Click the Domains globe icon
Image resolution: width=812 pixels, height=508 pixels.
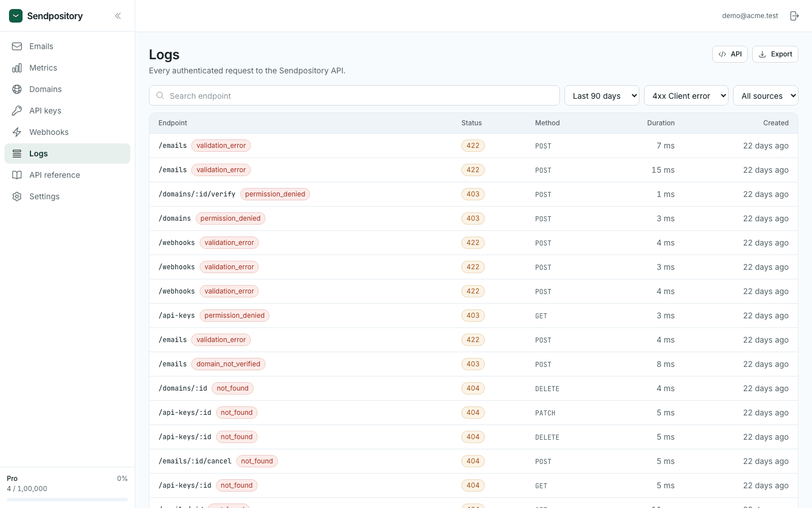(x=17, y=89)
